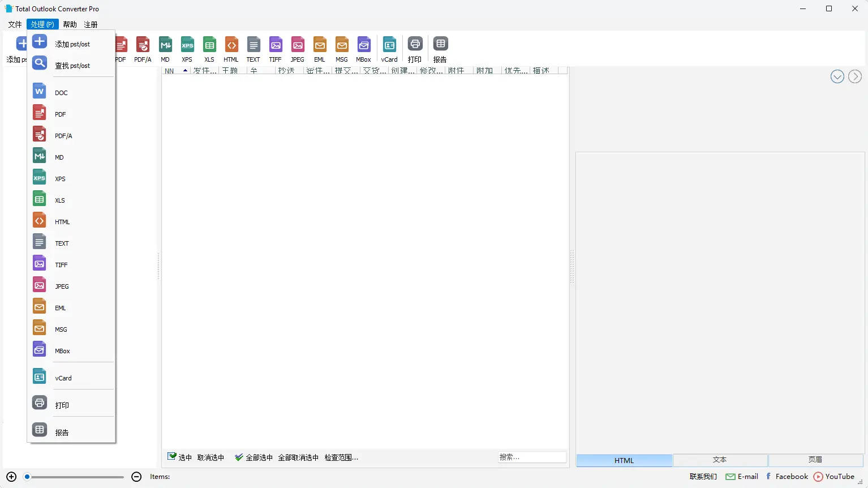Click the TIFF toolbar icon
This screenshot has height=488, width=868.
click(x=276, y=49)
